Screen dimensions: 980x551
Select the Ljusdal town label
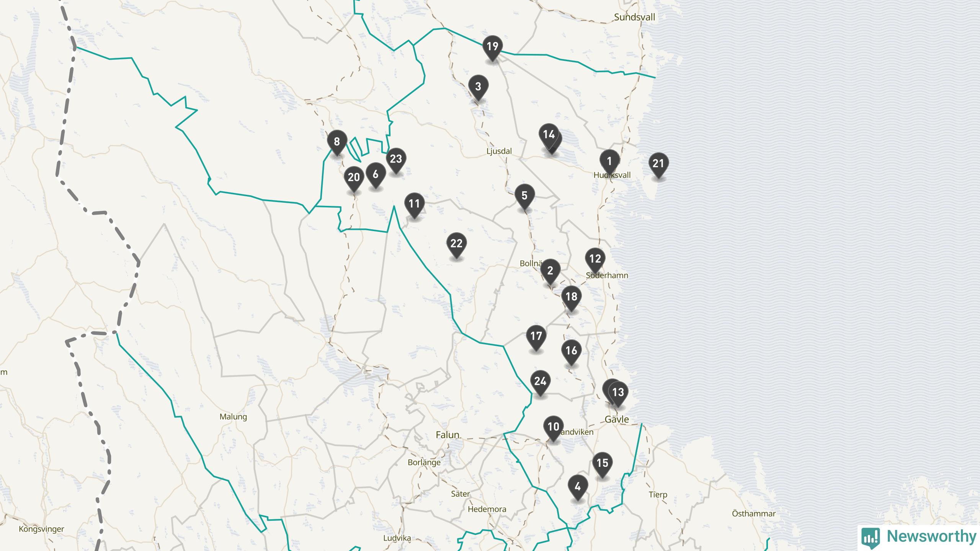click(x=499, y=151)
